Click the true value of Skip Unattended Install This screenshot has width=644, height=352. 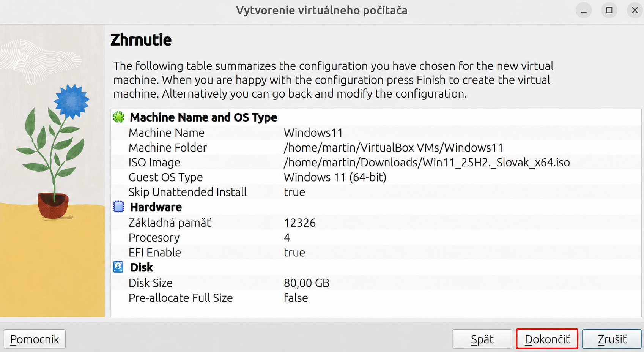[294, 192]
